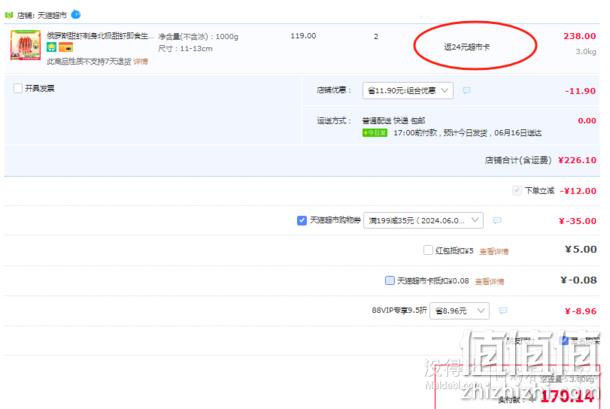
Task: Click the blue Wangwang chat icon beside shop name
Action: click(76, 15)
